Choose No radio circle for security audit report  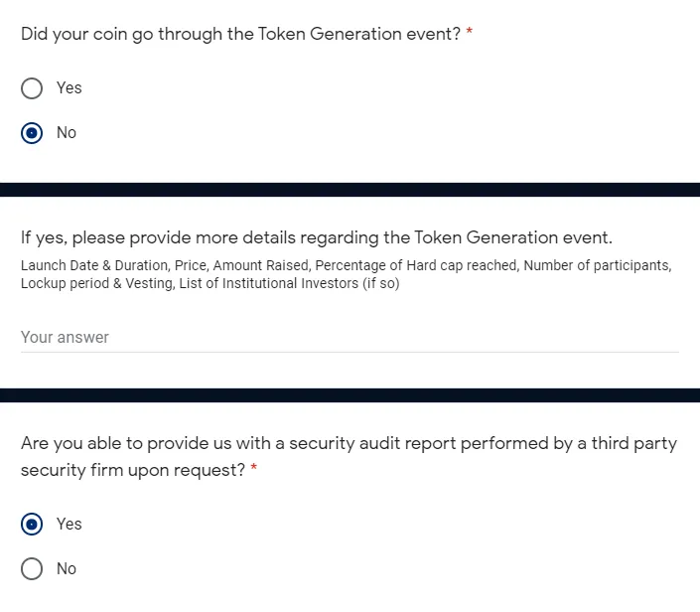point(32,569)
